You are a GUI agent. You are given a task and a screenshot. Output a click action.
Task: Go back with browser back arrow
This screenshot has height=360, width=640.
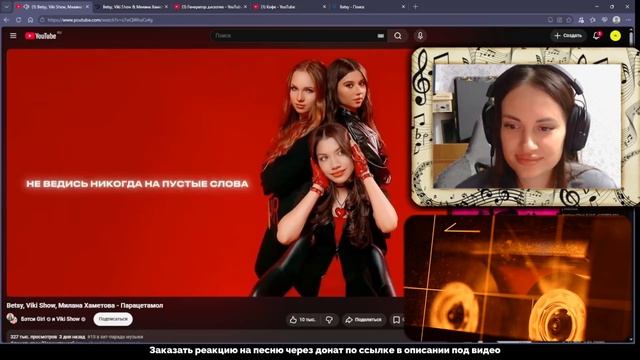click(7, 20)
